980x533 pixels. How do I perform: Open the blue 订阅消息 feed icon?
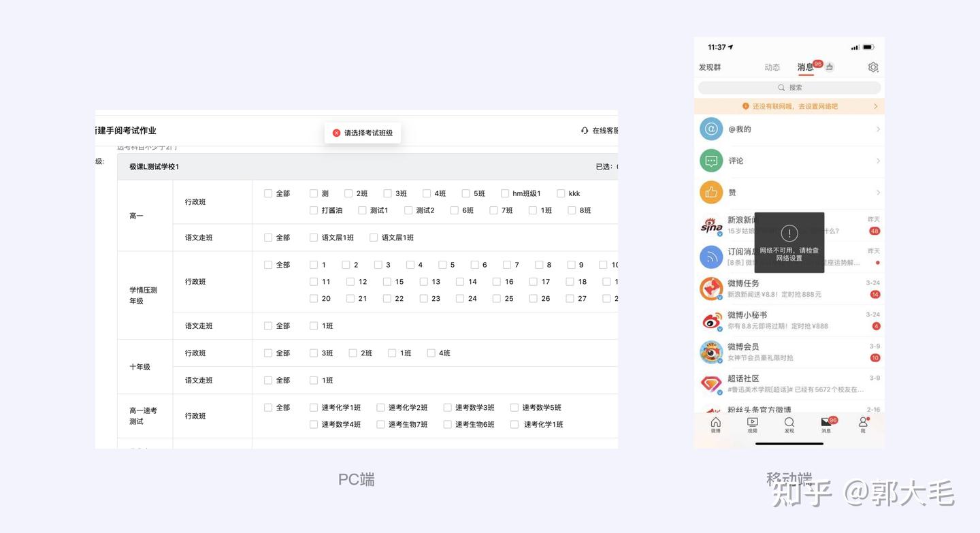click(x=711, y=257)
